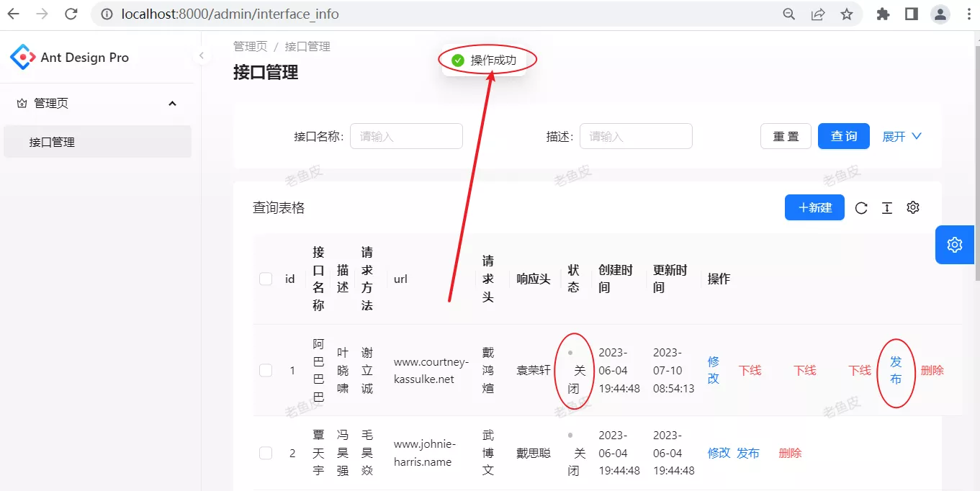The width and height of the screenshot is (980, 491).
Task: Focus the 描述 input field
Action: click(636, 136)
